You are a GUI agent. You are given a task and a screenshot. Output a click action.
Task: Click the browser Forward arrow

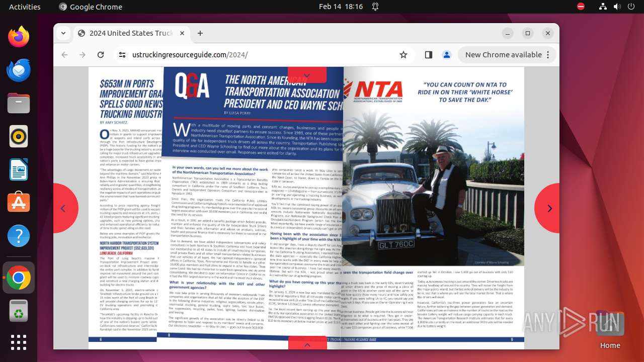tap(83, 55)
